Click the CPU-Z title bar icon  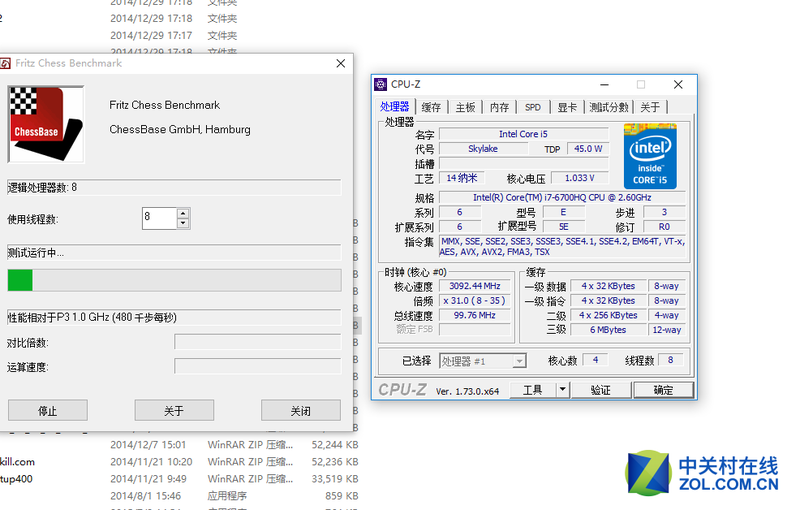381,84
